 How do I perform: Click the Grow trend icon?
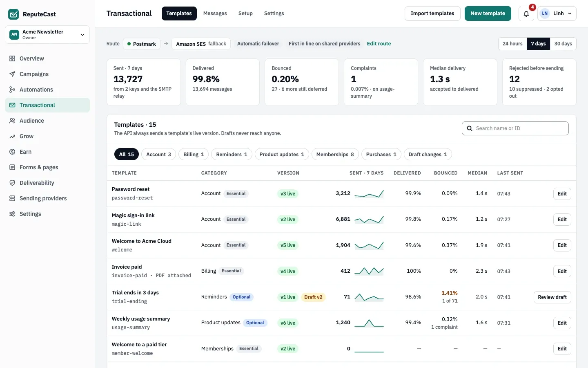[12, 136]
